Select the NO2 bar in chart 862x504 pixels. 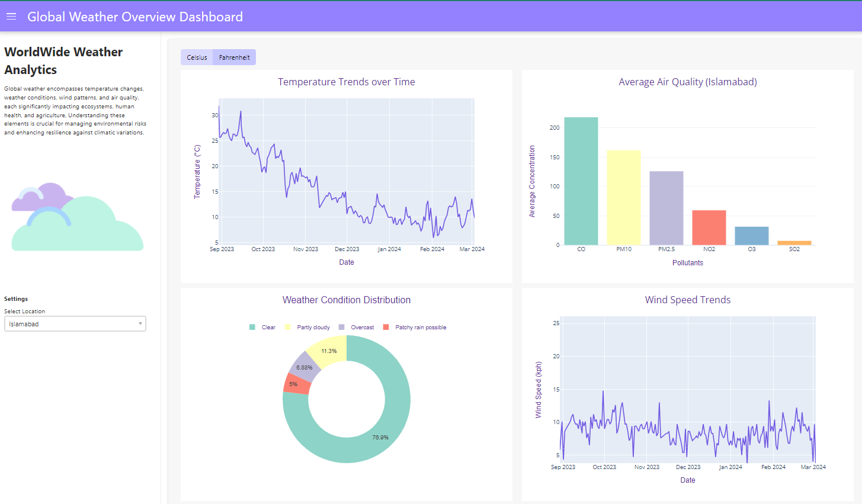click(709, 227)
